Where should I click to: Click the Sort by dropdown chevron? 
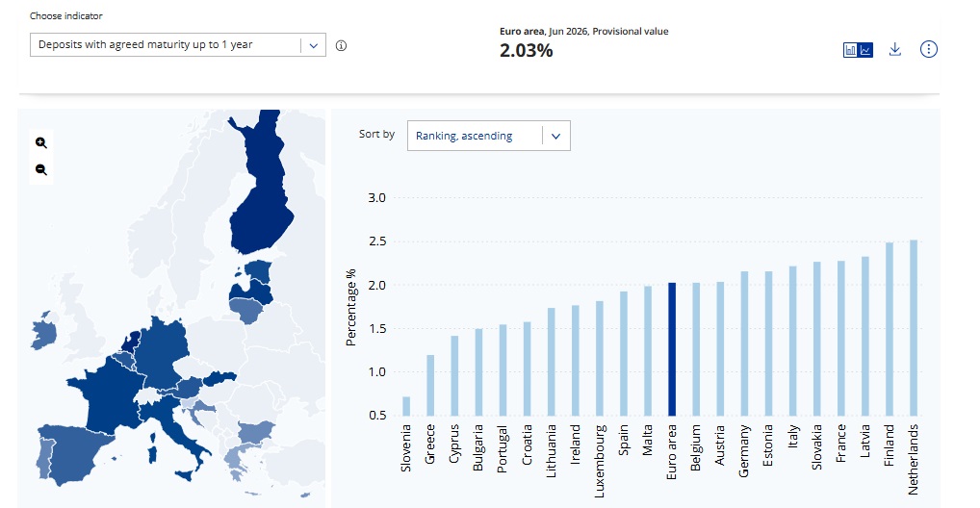pyautogui.click(x=556, y=137)
